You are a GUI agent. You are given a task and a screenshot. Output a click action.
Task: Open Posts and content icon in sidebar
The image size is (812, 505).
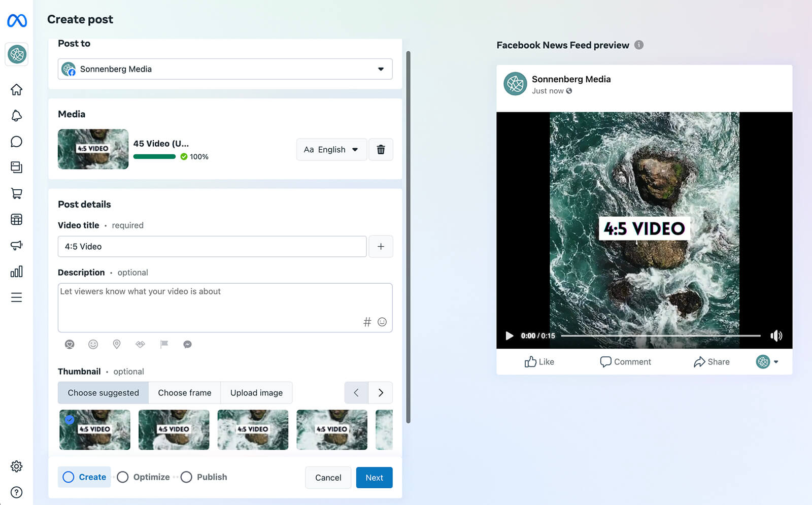point(17,167)
